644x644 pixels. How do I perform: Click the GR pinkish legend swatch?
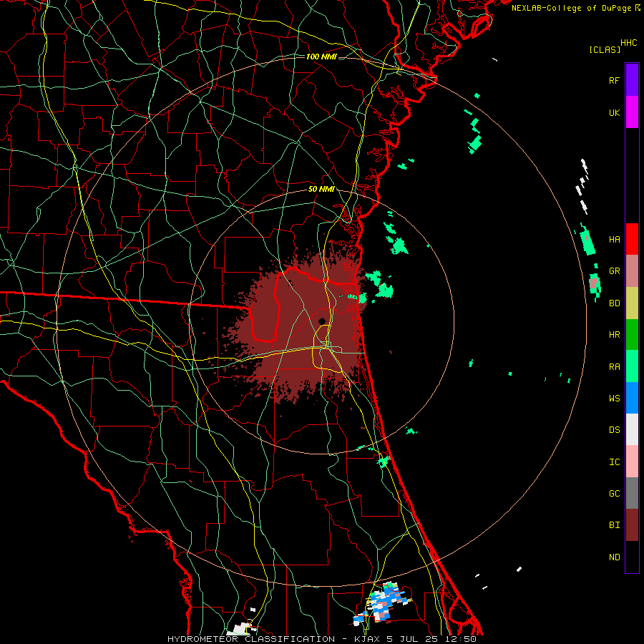[x=632, y=271]
